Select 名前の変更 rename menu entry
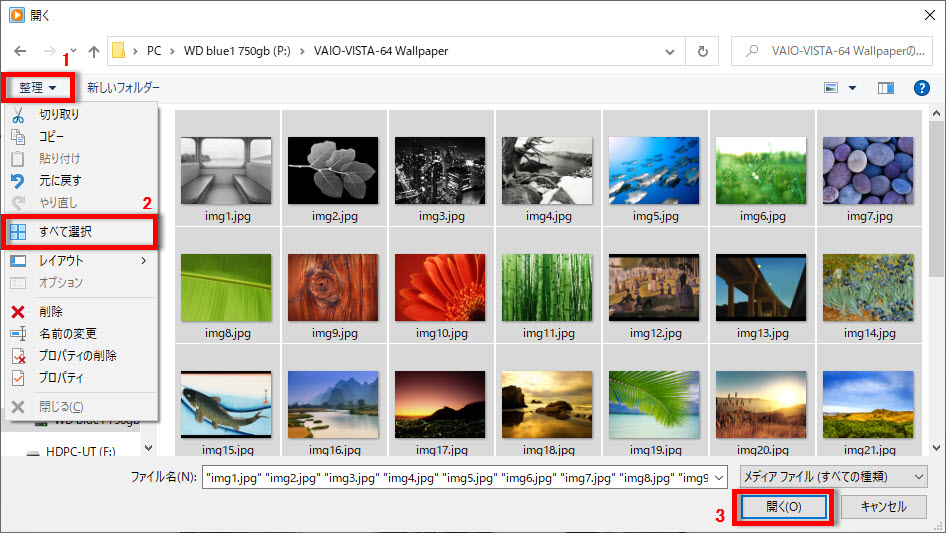Image resolution: width=946 pixels, height=533 pixels. click(x=67, y=334)
